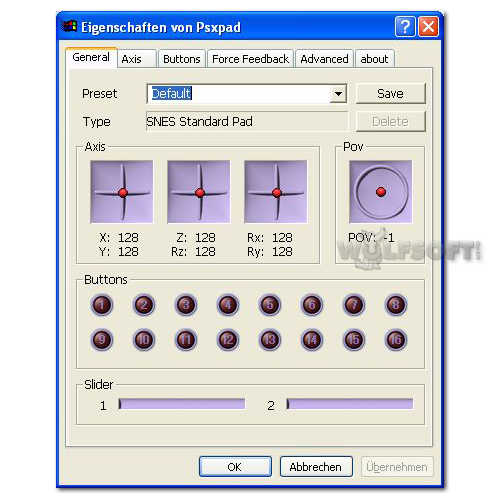
Task: Click button indicator 13
Action: tap(270, 340)
